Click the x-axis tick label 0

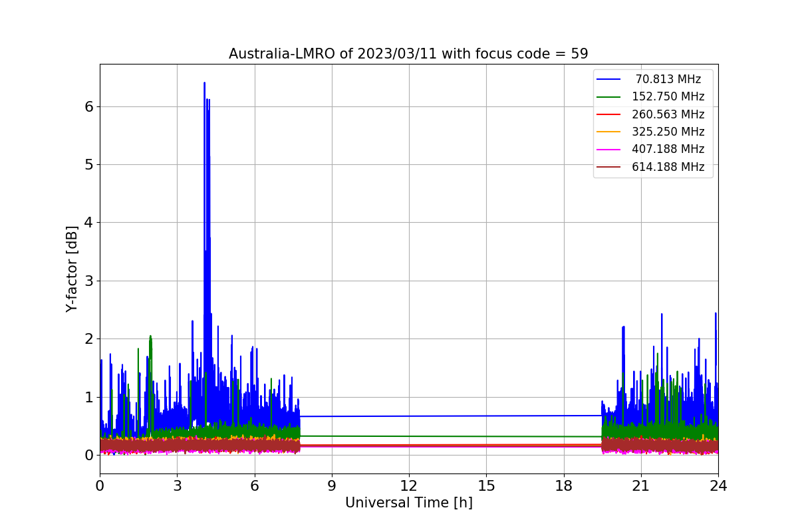(x=100, y=486)
